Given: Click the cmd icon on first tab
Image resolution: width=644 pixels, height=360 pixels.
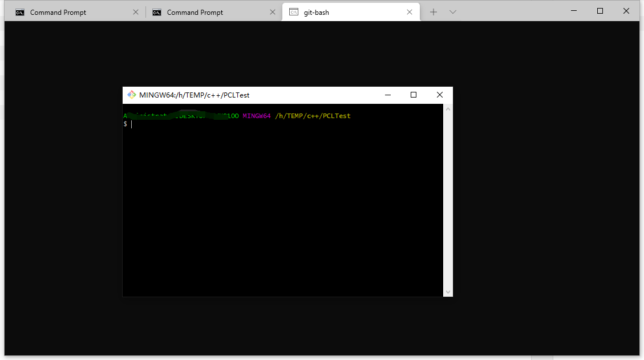Looking at the screenshot, I should pyautogui.click(x=20, y=13).
